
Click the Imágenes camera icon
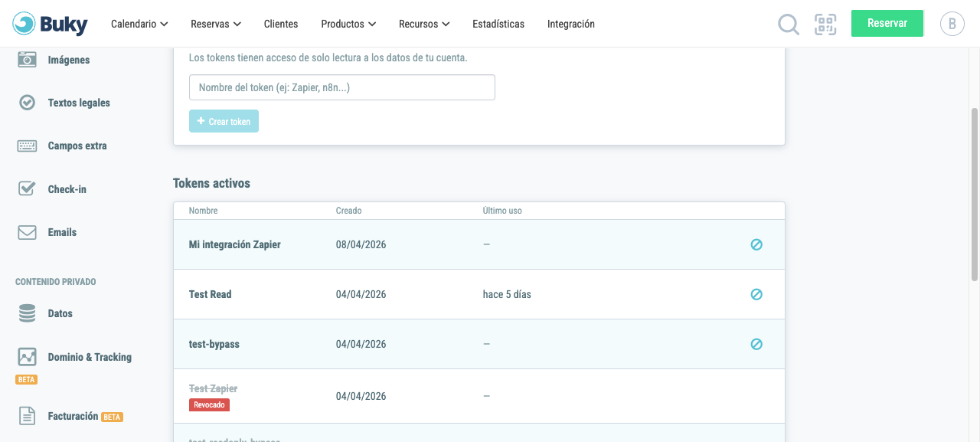point(27,60)
